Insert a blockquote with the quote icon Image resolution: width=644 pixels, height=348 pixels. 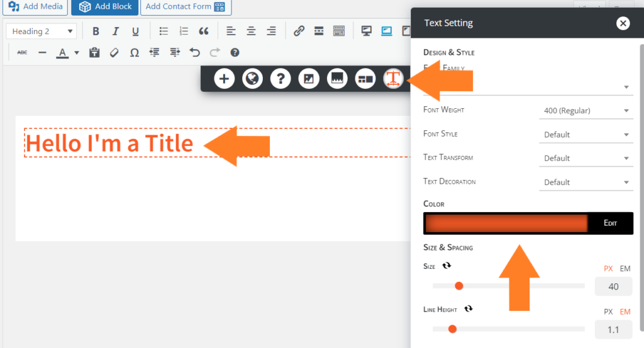click(203, 31)
